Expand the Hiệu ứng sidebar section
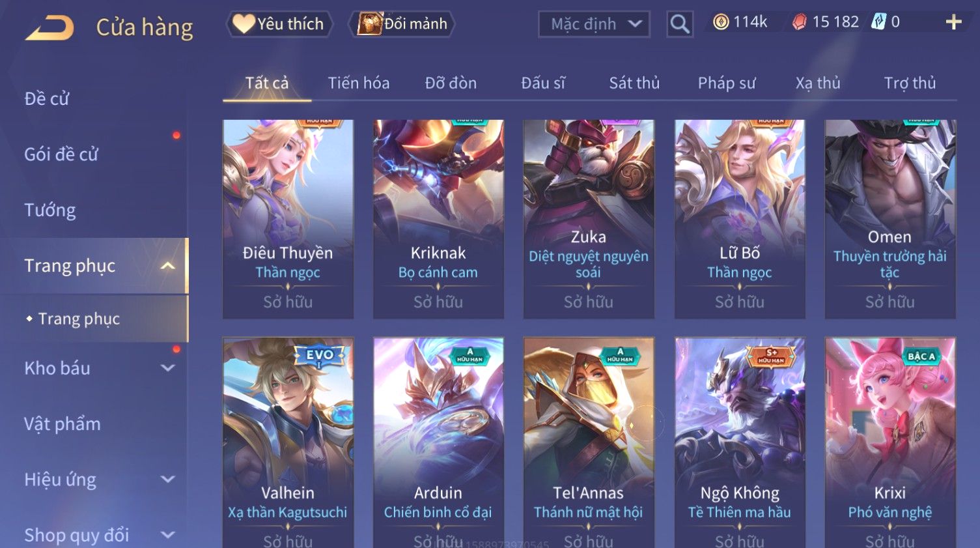 click(x=167, y=480)
